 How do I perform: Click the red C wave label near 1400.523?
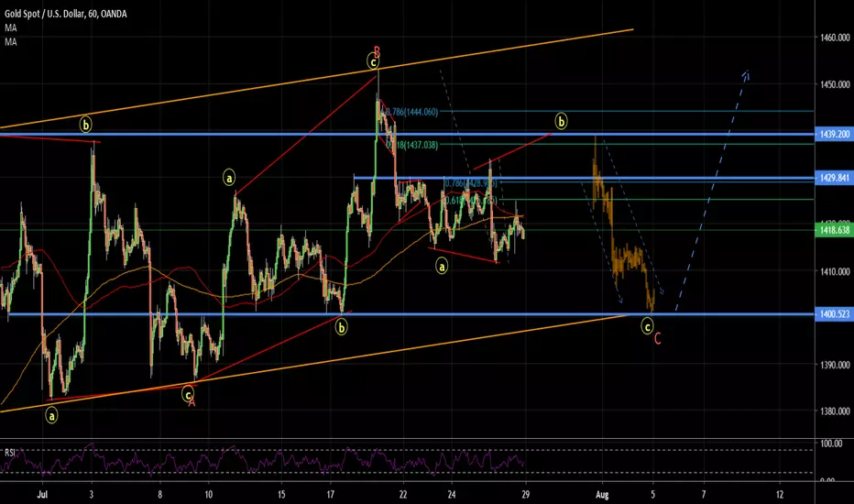(x=657, y=338)
